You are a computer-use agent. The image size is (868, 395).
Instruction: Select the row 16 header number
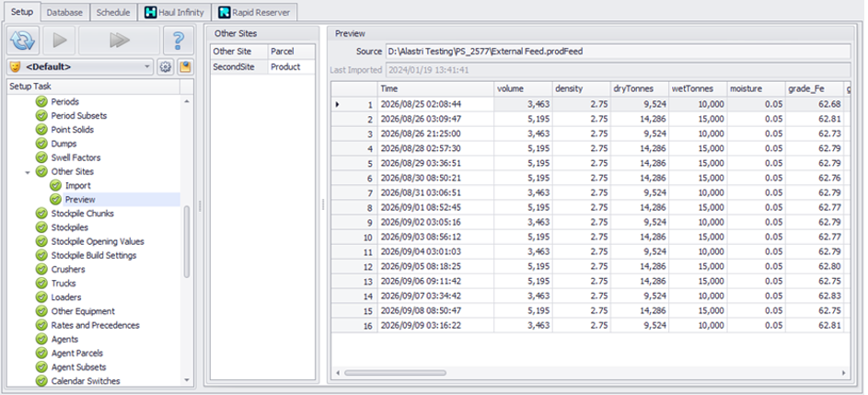354,326
